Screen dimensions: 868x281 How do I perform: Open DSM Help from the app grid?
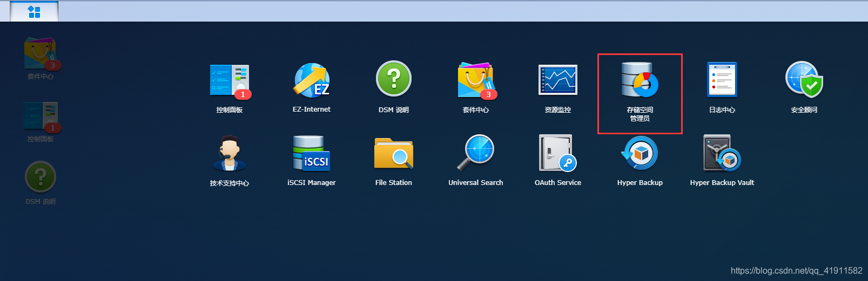click(394, 79)
